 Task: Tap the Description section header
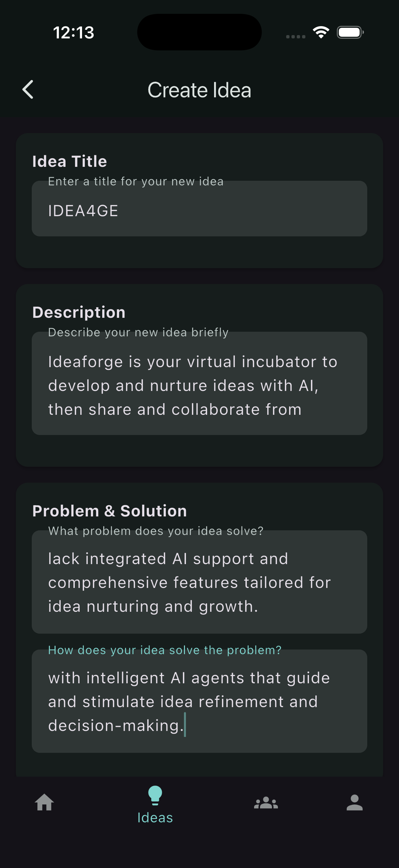point(79,312)
